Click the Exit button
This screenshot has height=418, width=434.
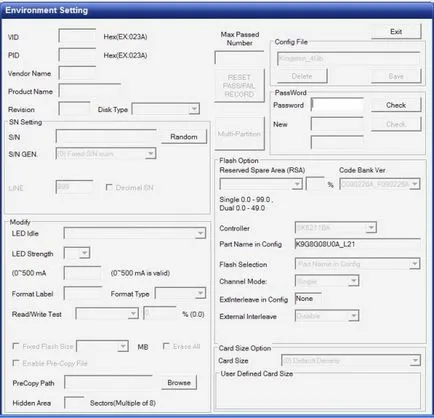396,32
